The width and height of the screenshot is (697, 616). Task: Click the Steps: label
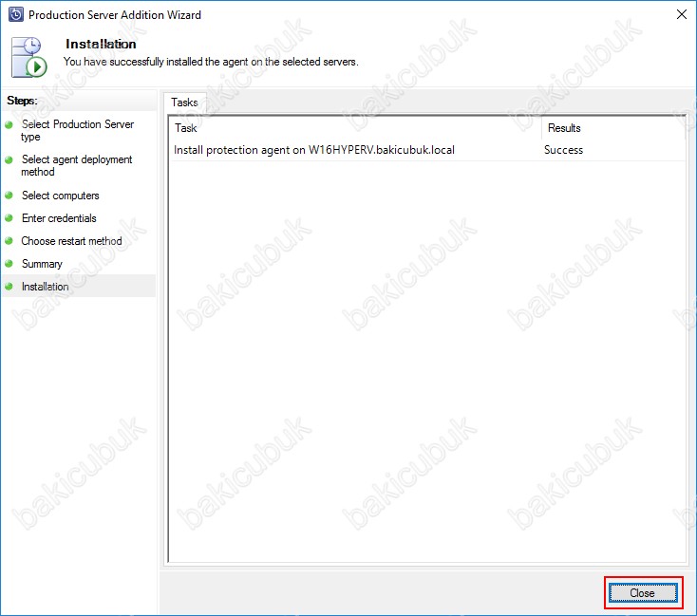click(22, 101)
